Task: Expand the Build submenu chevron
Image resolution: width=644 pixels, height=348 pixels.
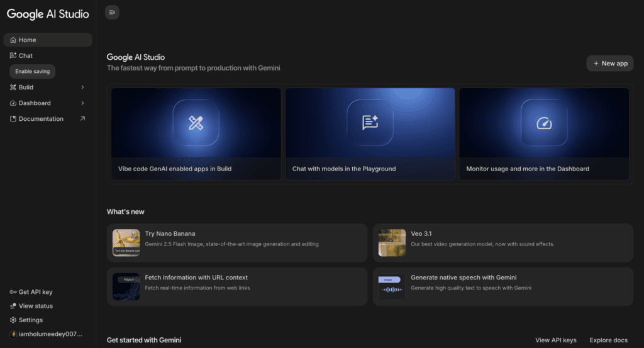Action: point(82,87)
